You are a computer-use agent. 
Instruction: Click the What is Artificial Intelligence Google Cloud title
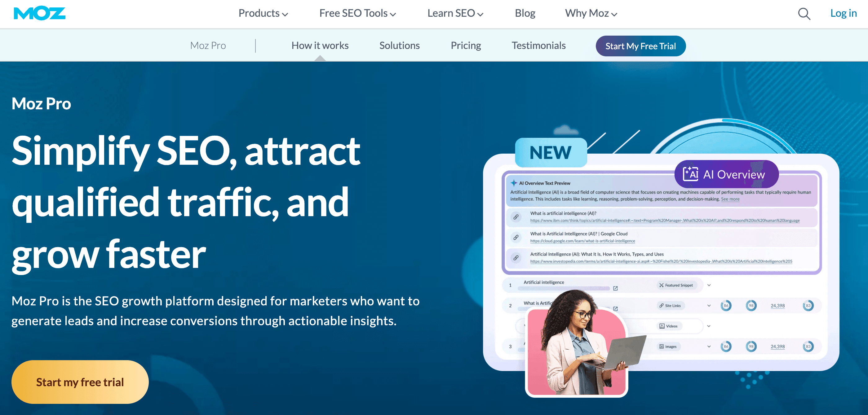[x=578, y=234]
